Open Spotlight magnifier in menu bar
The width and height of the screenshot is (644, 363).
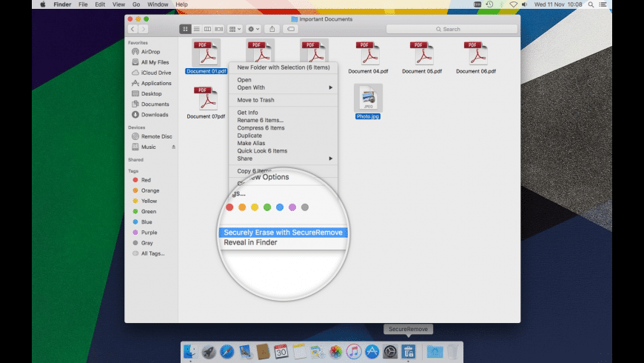pos(591,4)
